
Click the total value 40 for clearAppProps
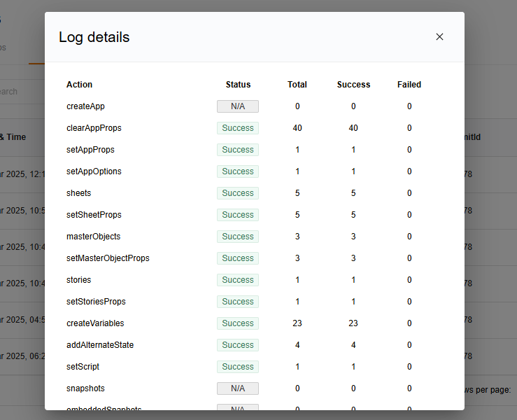point(297,128)
